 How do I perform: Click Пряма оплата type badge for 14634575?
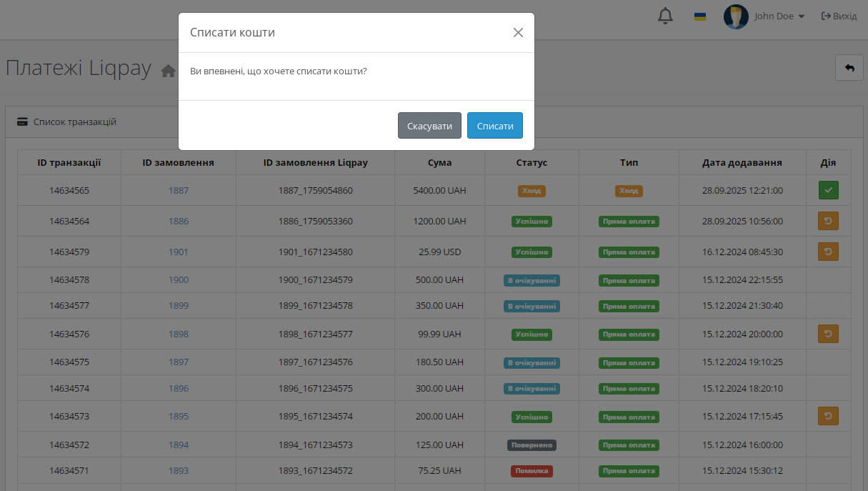point(629,363)
